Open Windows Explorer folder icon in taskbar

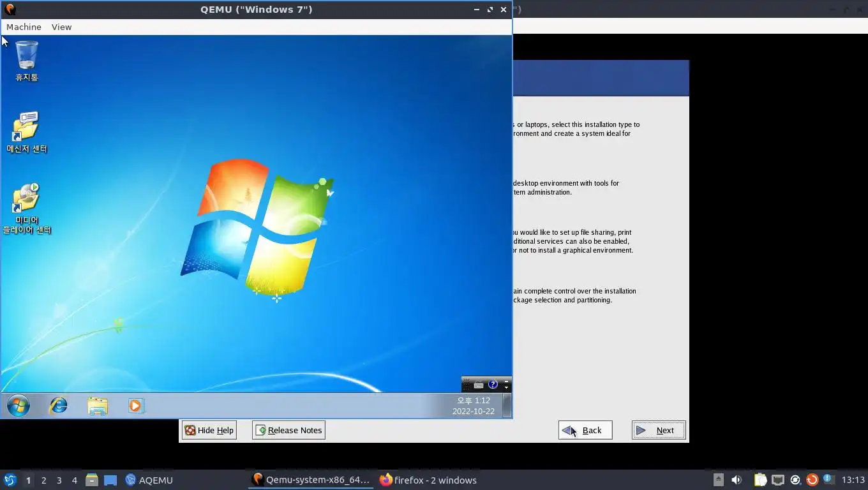point(98,406)
